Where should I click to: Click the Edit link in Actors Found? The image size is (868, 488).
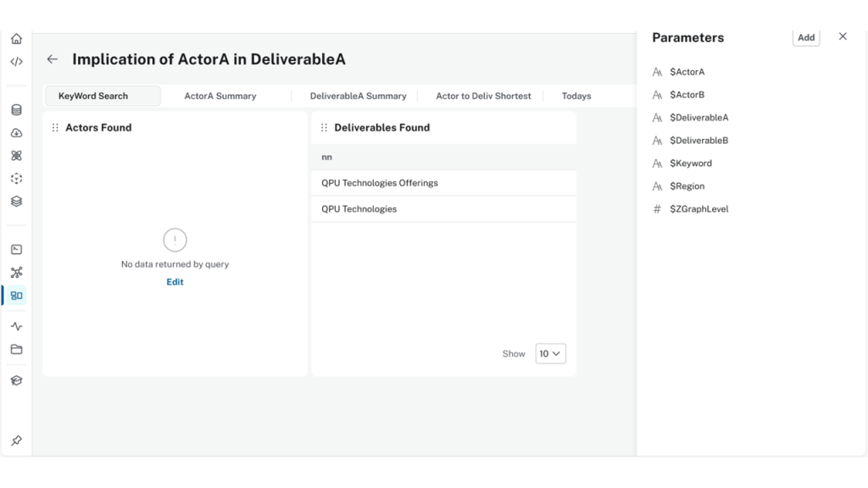pos(175,282)
